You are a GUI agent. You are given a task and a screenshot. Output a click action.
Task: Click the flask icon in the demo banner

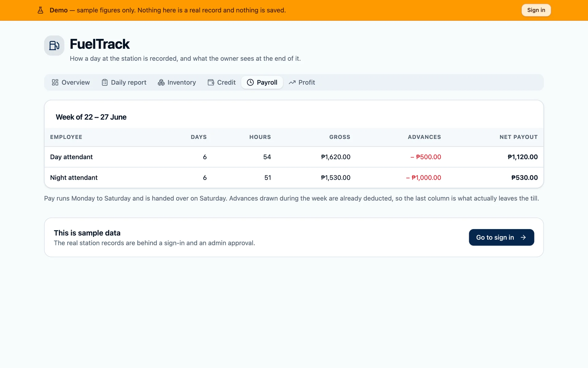coord(40,10)
